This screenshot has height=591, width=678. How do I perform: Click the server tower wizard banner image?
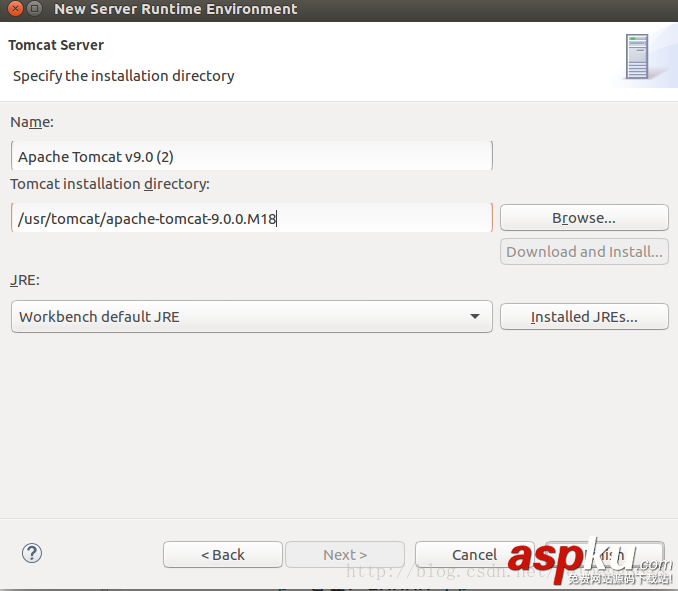(x=637, y=57)
